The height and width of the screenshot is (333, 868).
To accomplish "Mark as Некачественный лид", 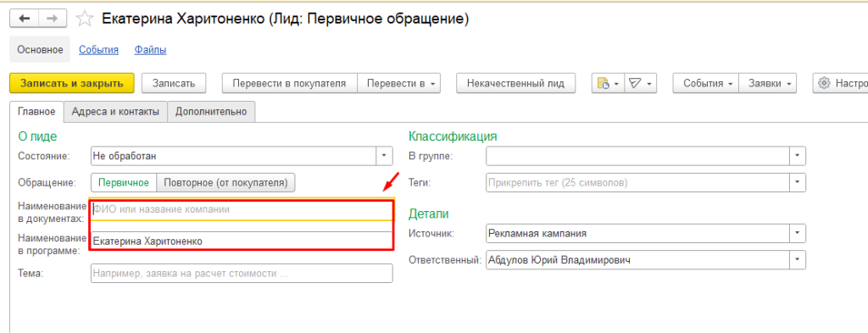I will (515, 84).
